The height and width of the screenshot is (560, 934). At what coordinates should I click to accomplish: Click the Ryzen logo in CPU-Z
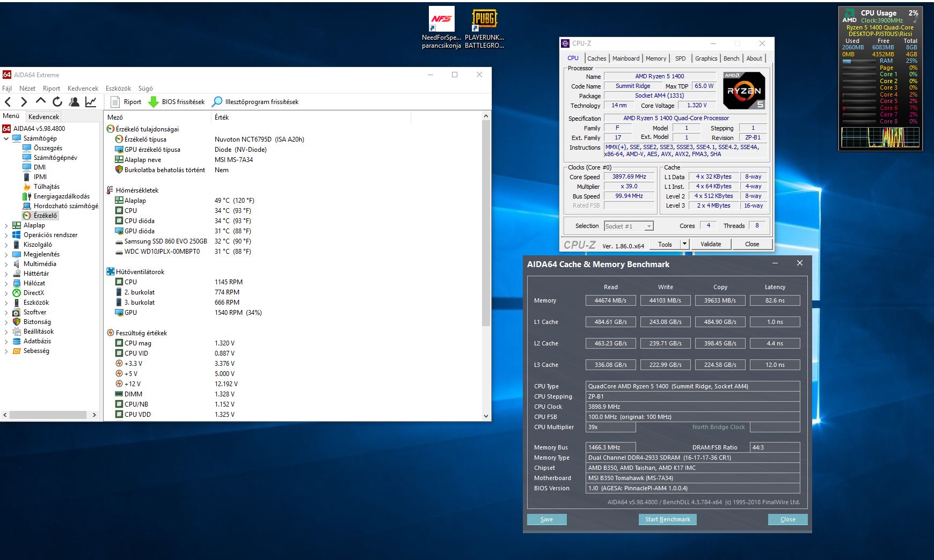point(744,91)
